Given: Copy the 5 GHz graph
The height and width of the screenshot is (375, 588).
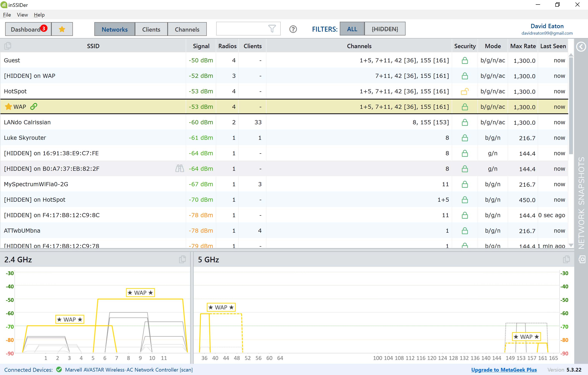Looking at the screenshot, I should coord(566,259).
